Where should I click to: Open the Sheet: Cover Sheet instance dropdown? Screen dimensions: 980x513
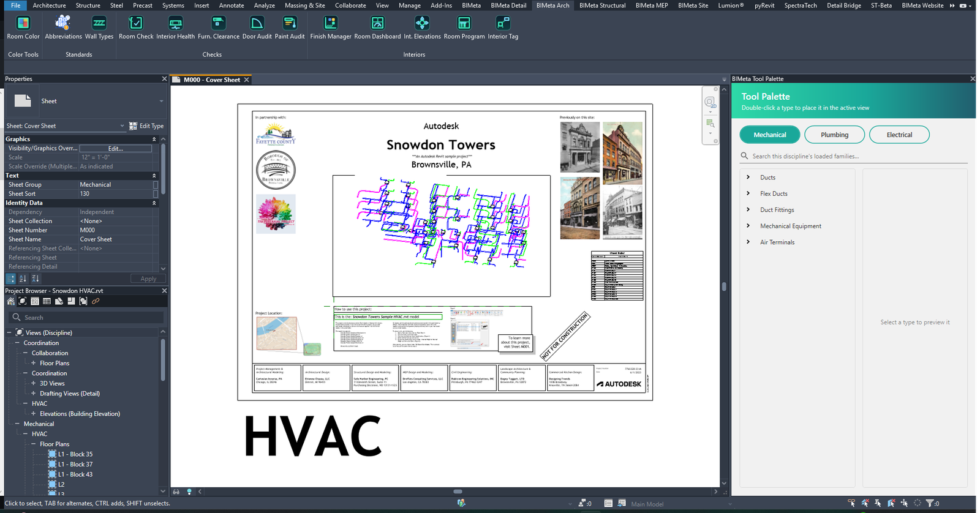66,126
